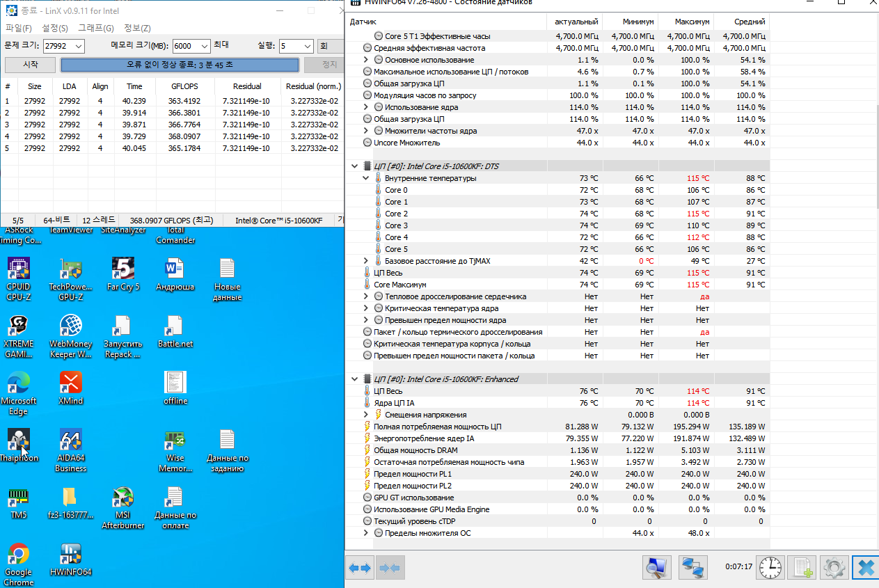Expand the Основное использование row

tap(366, 60)
